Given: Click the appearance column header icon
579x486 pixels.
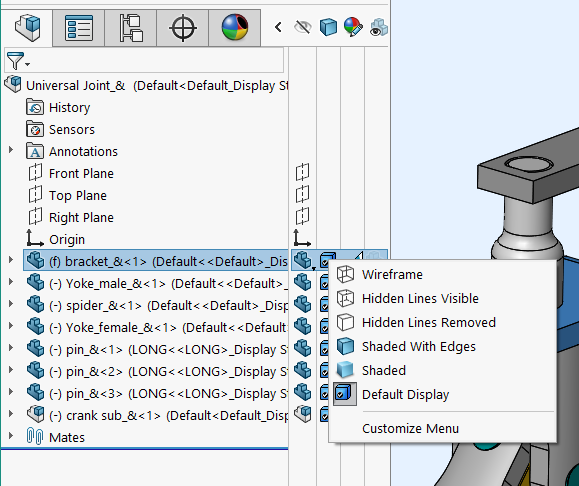Looking at the screenshot, I should click(353, 27).
